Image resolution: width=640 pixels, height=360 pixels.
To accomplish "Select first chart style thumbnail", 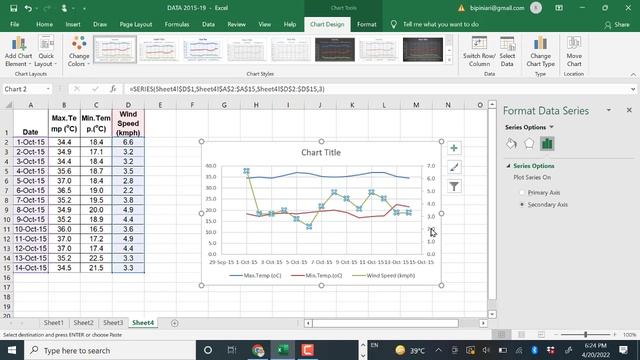I will [x=115, y=50].
